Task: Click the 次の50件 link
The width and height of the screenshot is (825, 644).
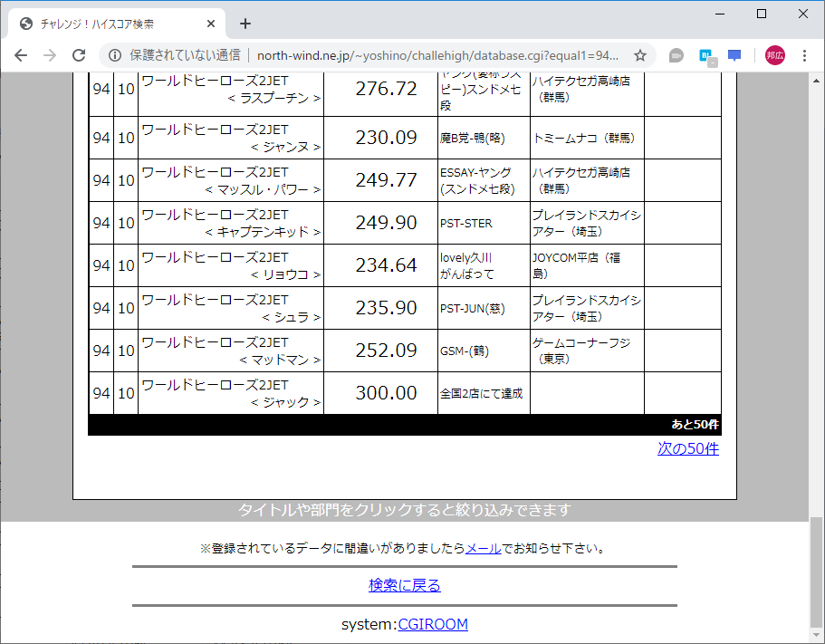Action: [688, 448]
